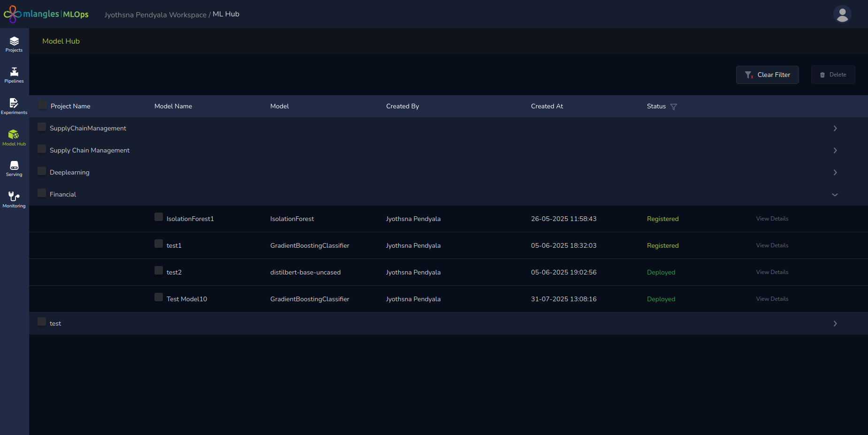Check the IsolationForest1 model checkbox

click(159, 217)
